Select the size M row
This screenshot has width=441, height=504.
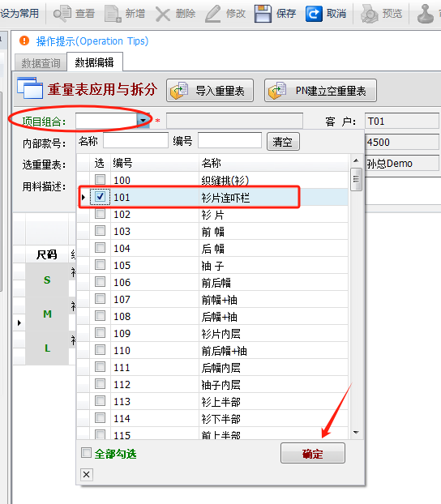click(x=47, y=314)
